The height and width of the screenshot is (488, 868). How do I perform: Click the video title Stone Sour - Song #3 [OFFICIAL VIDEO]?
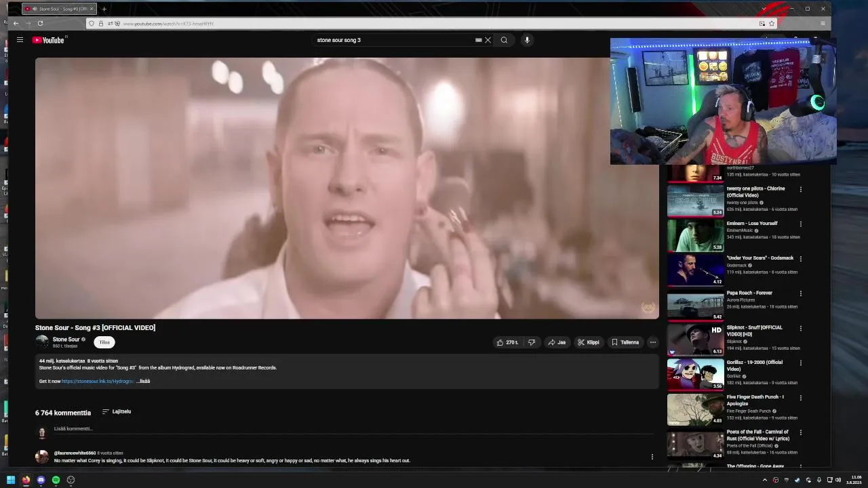pyautogui.click(x=95, y=327)
